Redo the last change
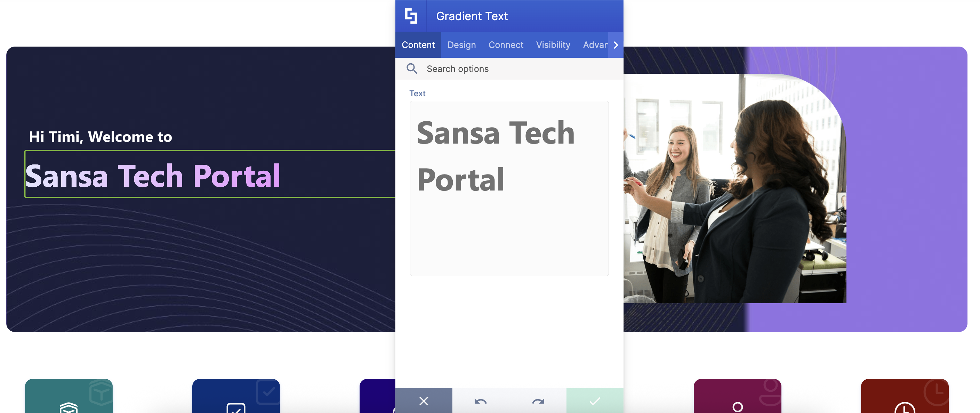Screen dimensions: 980x413 coord(538,400)
